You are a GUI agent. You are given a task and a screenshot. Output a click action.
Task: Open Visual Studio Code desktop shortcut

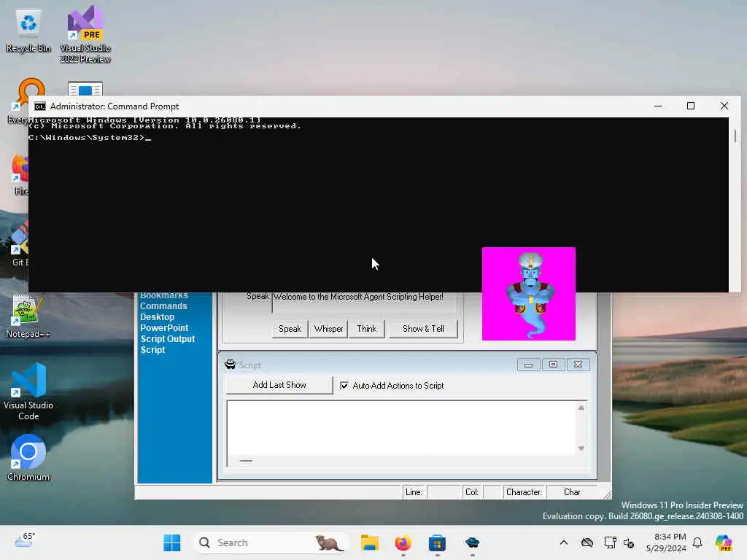pos(28,392)
